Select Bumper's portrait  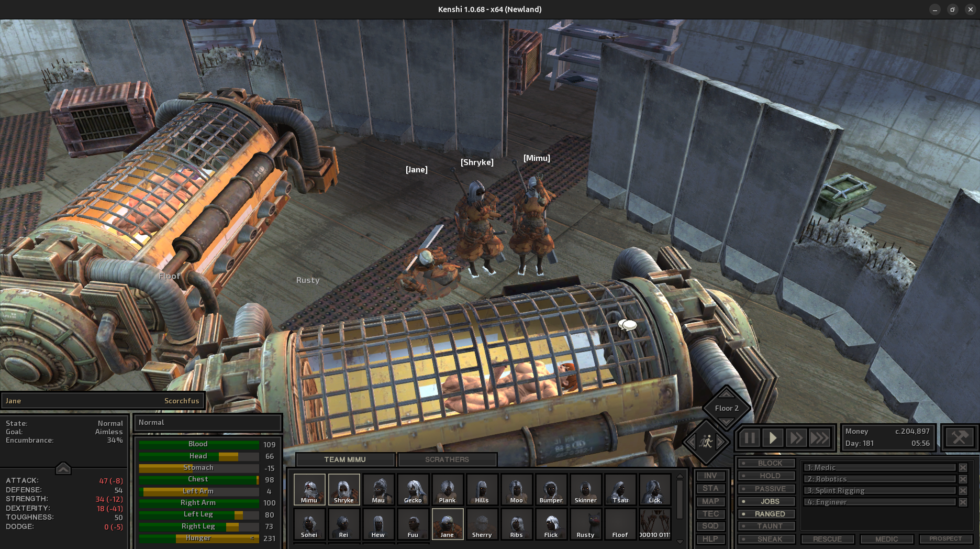pyautogui.click(x=551, y=489)
